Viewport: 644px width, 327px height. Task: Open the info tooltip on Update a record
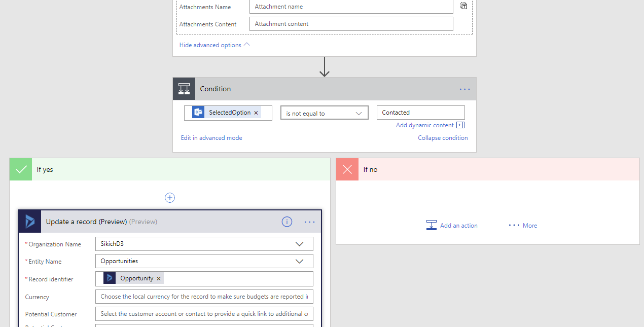click(x=287, y=221)
